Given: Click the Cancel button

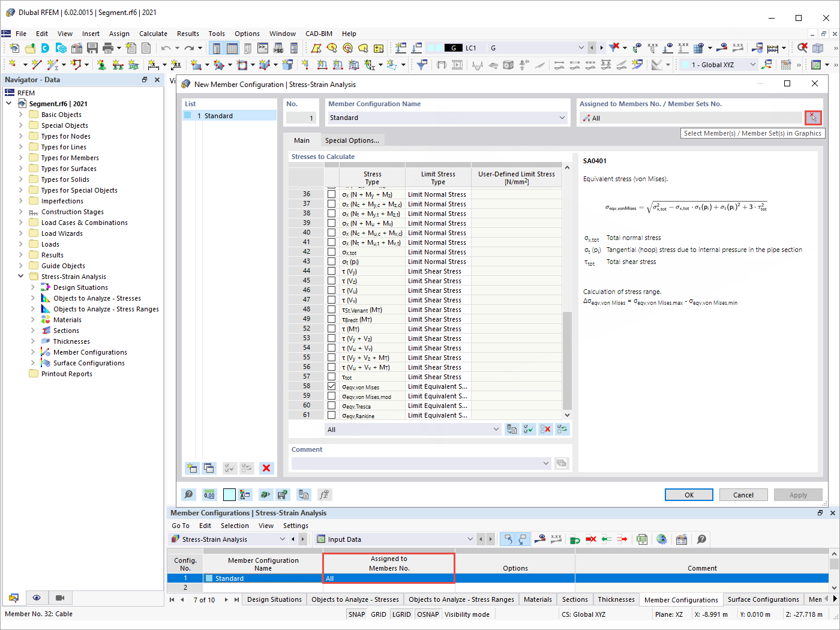Looking at the screenshot, I should click(743, 495).
